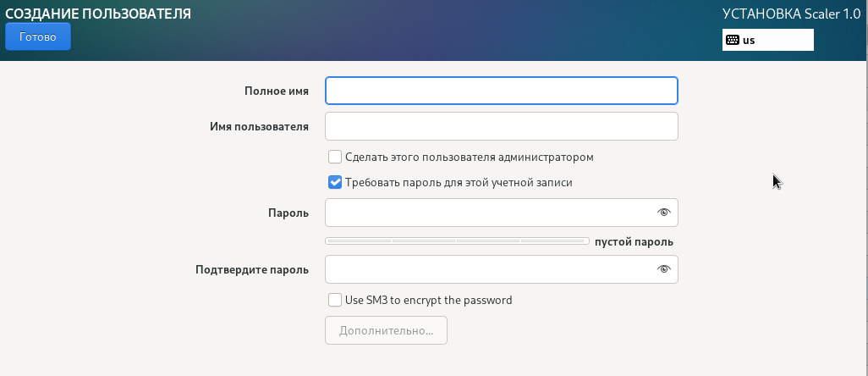Click the СОЗДАНИЕ ПОЛЬЗОВАТЕЛЯ page title
This screenshot has height=376, width=868.
(x=98, y=14)
